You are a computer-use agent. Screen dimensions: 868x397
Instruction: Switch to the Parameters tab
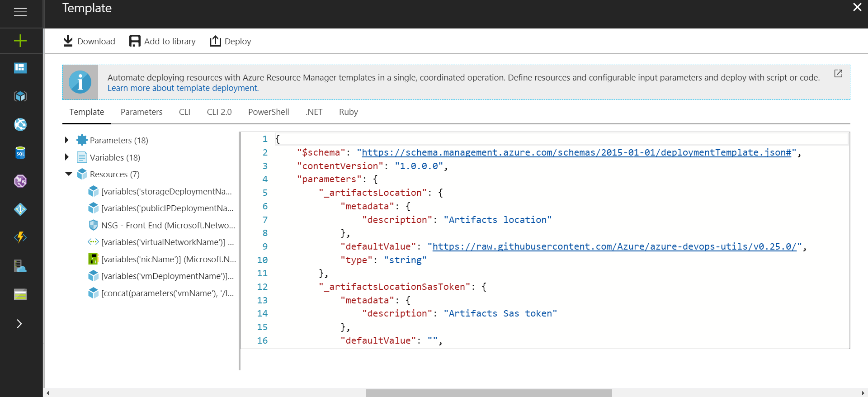coord(142,112)
